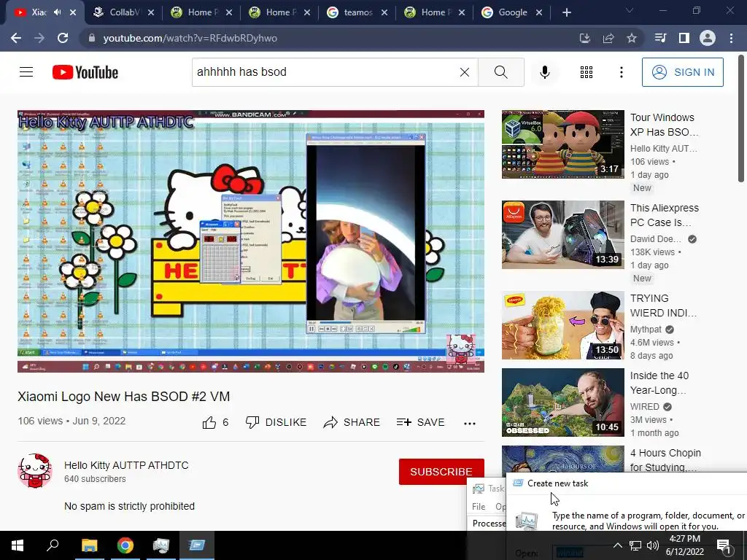Click SAVE to add to playlist
The height and width of the screenshot is (560, 747).
point(420,422)
